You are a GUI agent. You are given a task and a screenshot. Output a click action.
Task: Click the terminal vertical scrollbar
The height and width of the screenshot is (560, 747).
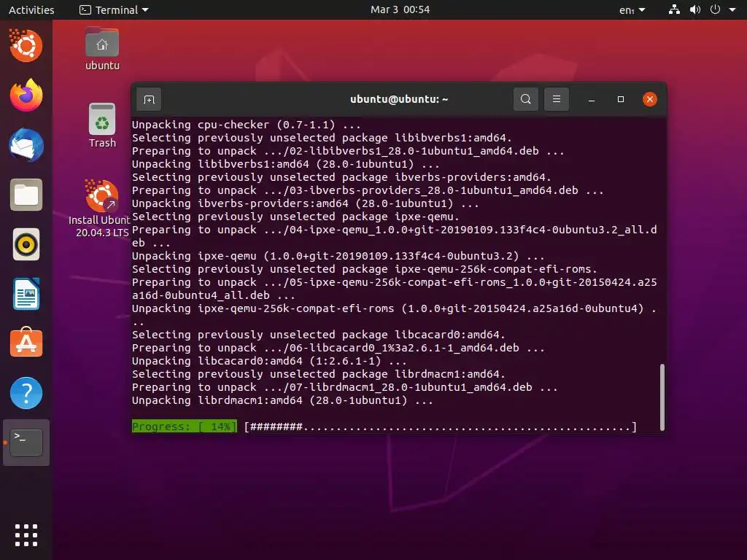662,397
